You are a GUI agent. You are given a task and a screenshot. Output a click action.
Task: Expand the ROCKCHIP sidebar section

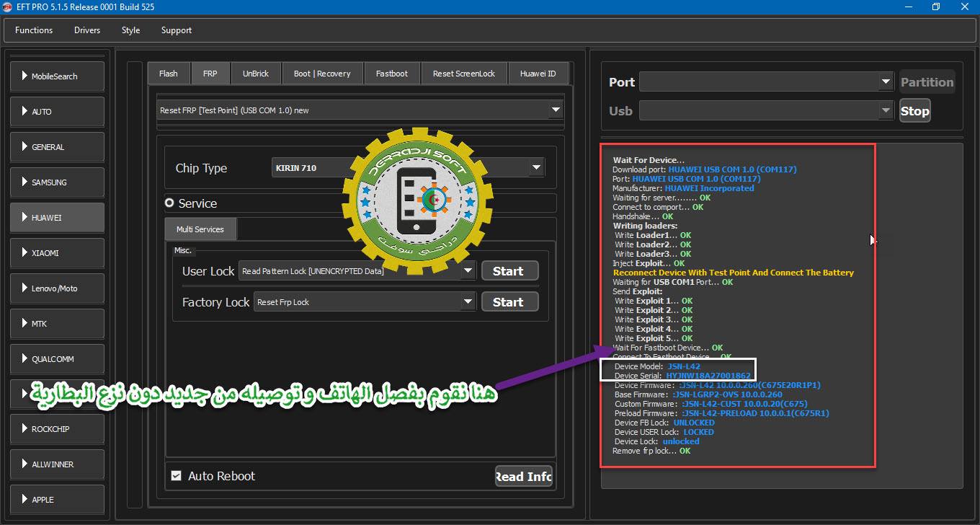[57, 429]
